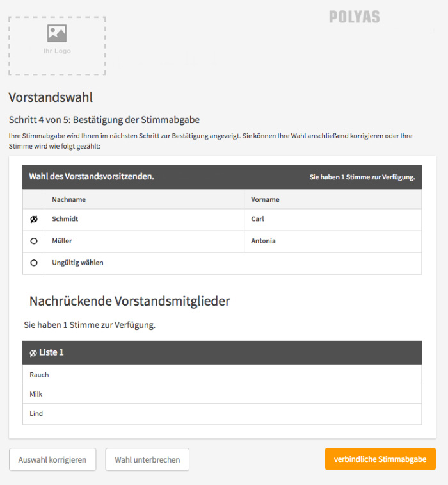Click Wahl unterbrechen button
Viewport: 448px width, 485px height.
pos(147,459)
